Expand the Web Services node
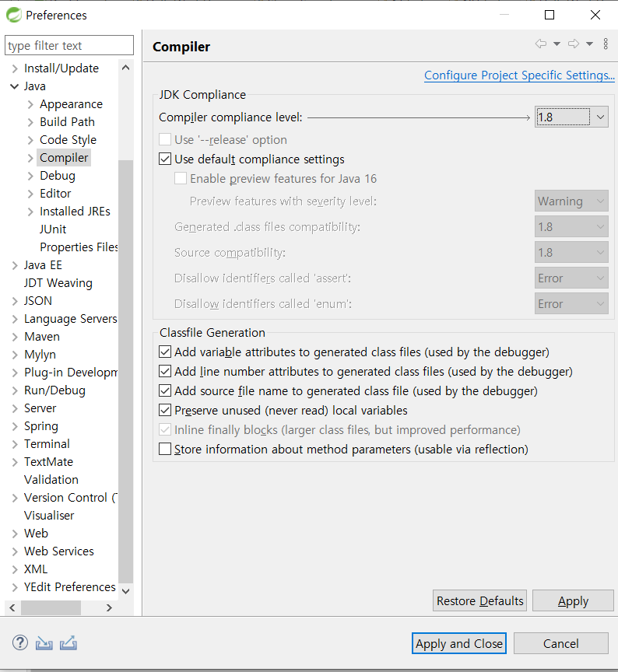 click(x=15, y=551)
